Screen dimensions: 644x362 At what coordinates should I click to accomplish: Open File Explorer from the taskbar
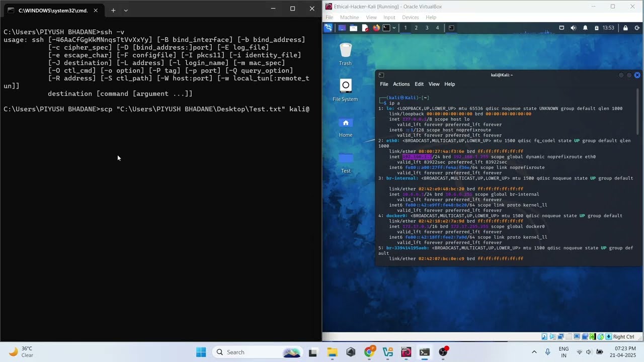[x=332, y=352]
